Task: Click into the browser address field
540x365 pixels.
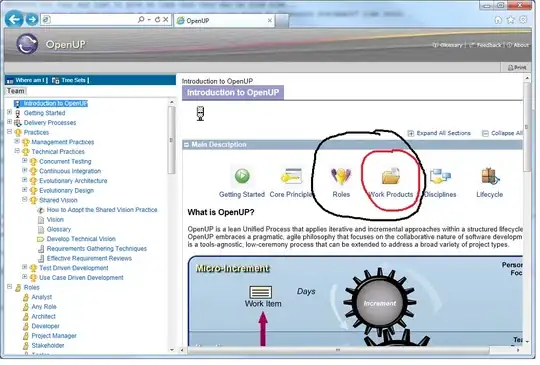Action: click(90, 20)
